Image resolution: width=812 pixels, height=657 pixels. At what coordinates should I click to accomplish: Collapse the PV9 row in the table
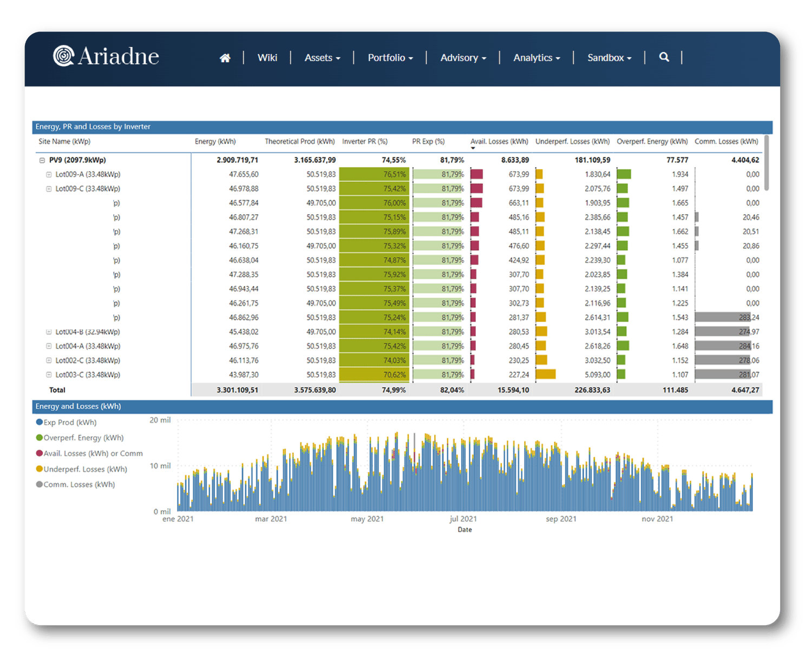coord(42,160)
